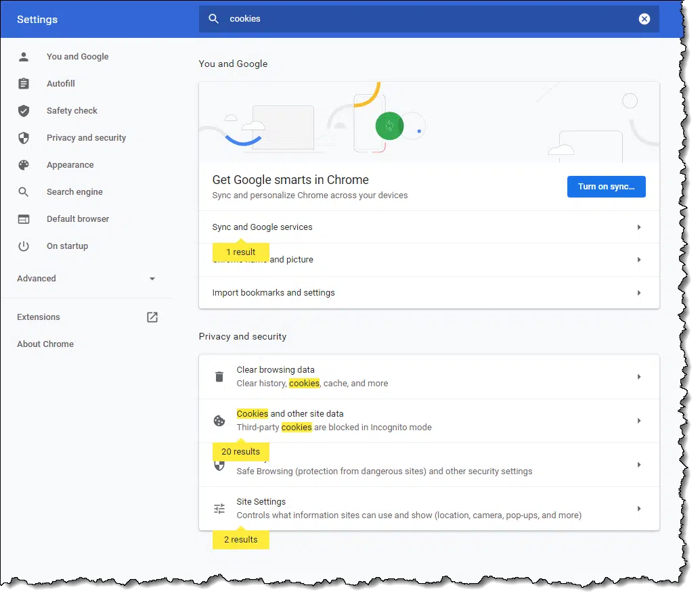Click the magnifier icon beside Search engine

(x=24, y=191)
